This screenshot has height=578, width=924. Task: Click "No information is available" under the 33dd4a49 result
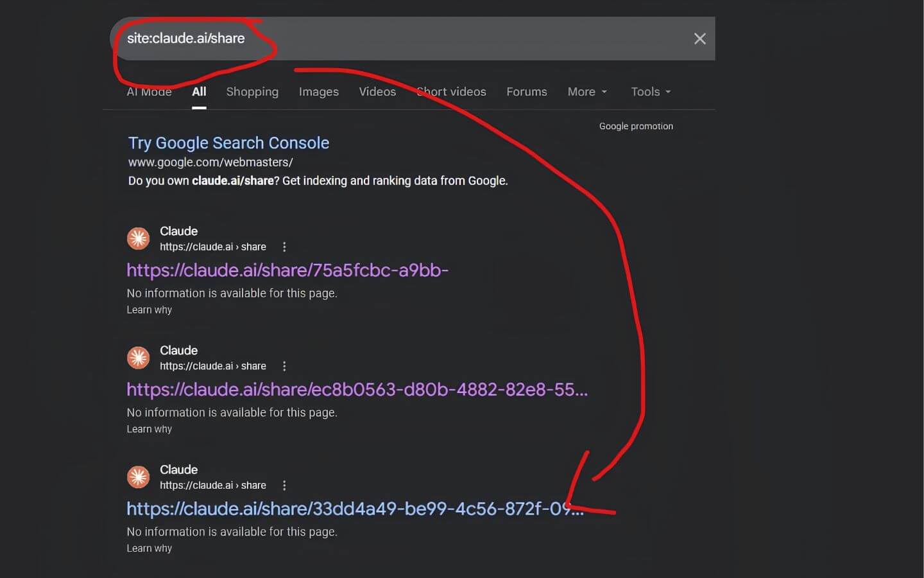coord(232,532)
